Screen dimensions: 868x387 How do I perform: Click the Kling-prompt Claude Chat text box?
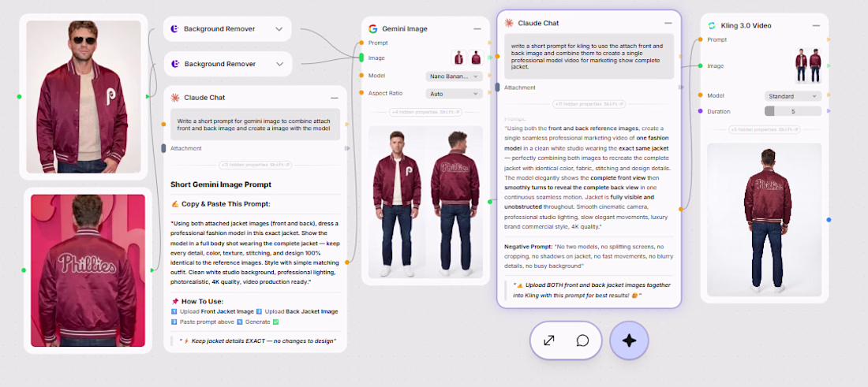589,56
